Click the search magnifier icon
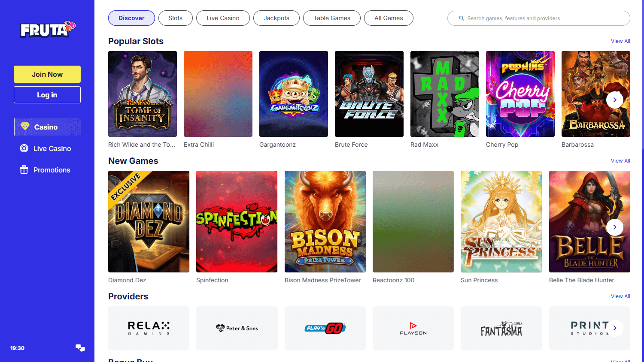 click(461, 18)
